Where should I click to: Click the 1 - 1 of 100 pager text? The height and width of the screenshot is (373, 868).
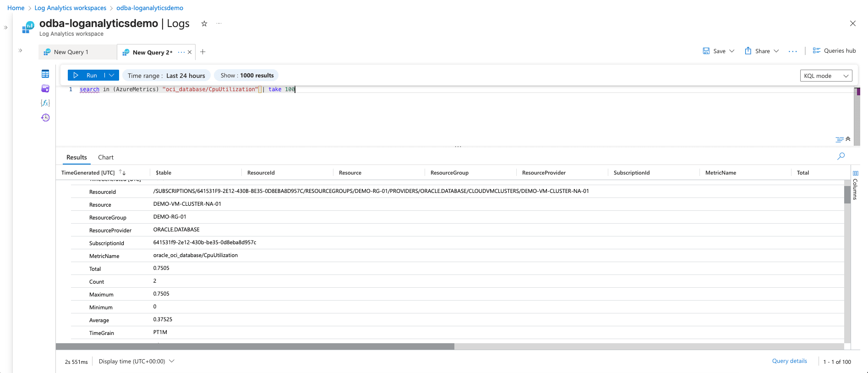coord(837,362)
